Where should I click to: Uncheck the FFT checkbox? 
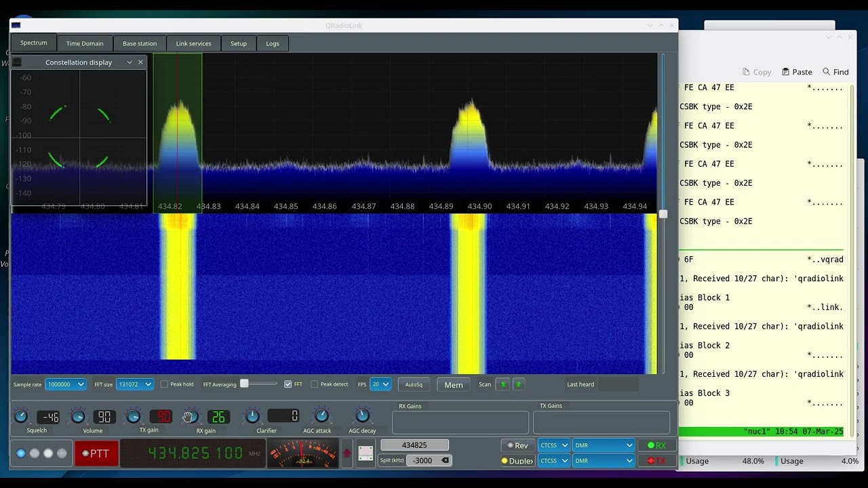point(288,384)
